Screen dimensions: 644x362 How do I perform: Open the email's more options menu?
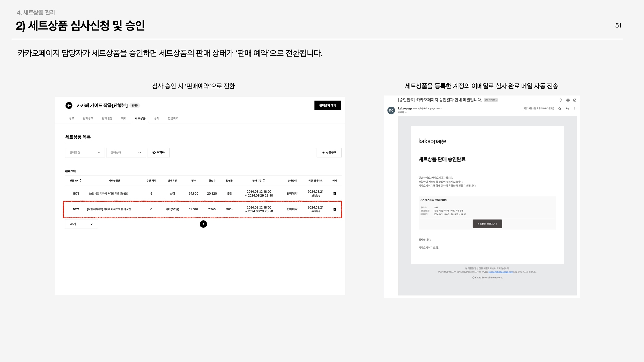[x=575, y=109]
